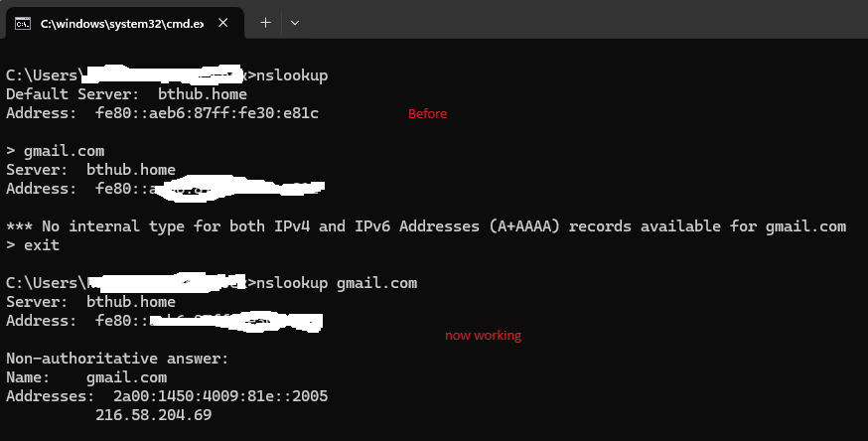Click the 'Non-authoritative answer:' line
The width and height of the screenshot is (868, 441).
click(117, 359)
